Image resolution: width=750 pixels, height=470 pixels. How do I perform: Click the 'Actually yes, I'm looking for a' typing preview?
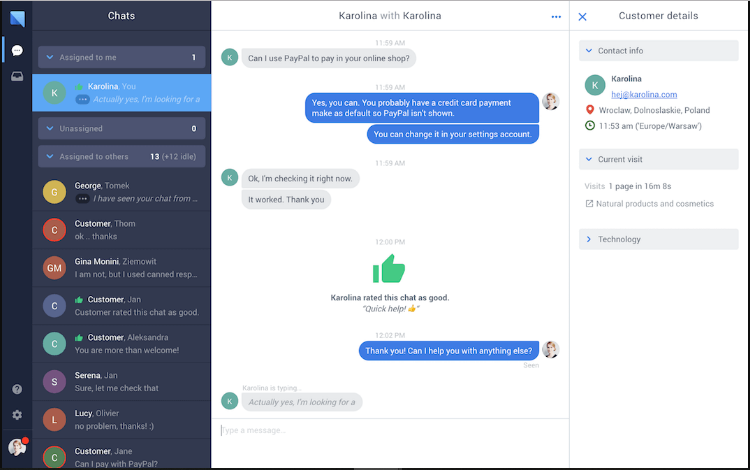click(302, 402)
